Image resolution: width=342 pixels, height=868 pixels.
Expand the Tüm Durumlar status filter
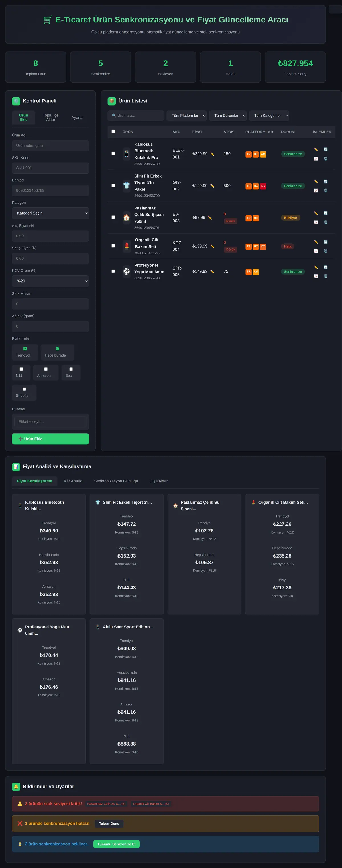click(228, 116)
